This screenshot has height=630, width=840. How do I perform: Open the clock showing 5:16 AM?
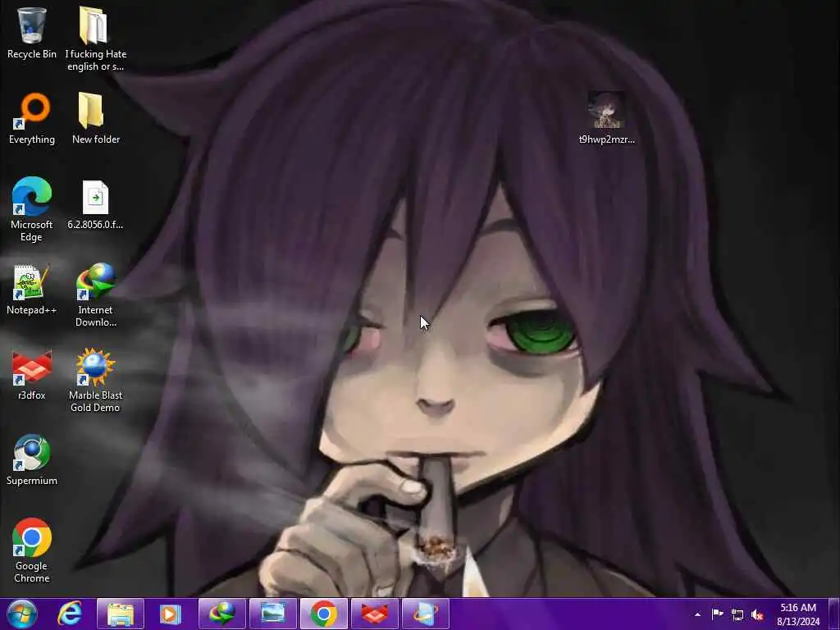[x=798, y=614]
